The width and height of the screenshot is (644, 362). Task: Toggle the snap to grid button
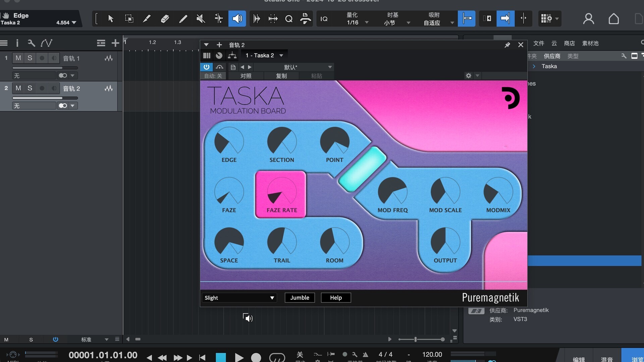tap(466, 18)
